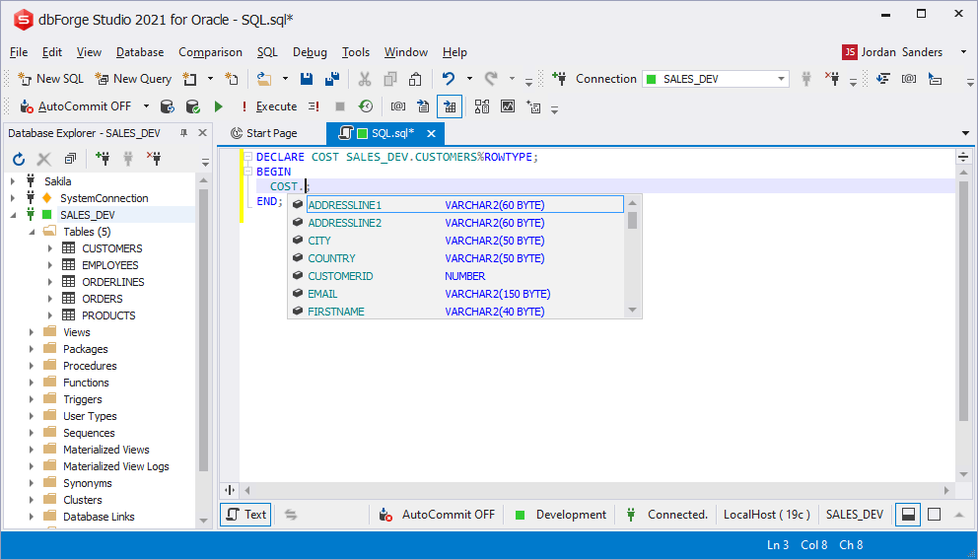Image resolution: width=978 pixels, height=560 pixels.
Task: Open the Comparison menu
Action: [210, 52]
